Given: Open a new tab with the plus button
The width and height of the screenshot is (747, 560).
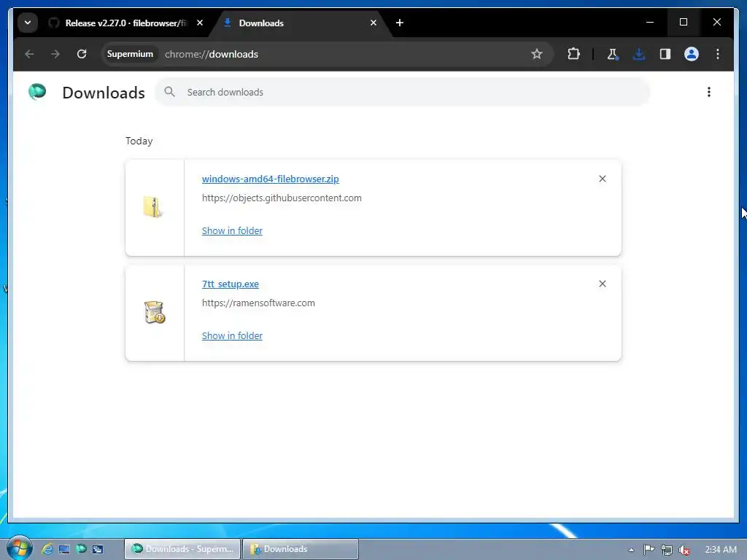Looking at the screenshot, I should pos(400,23).
